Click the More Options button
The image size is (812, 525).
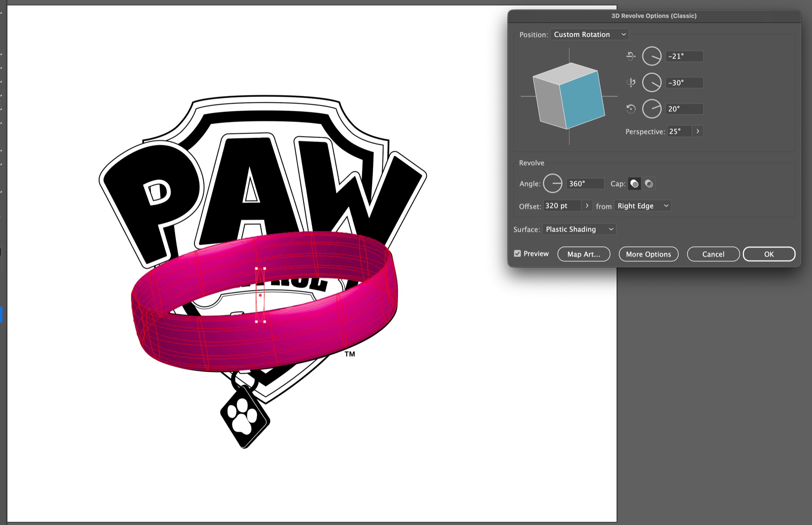pos(648,254)
